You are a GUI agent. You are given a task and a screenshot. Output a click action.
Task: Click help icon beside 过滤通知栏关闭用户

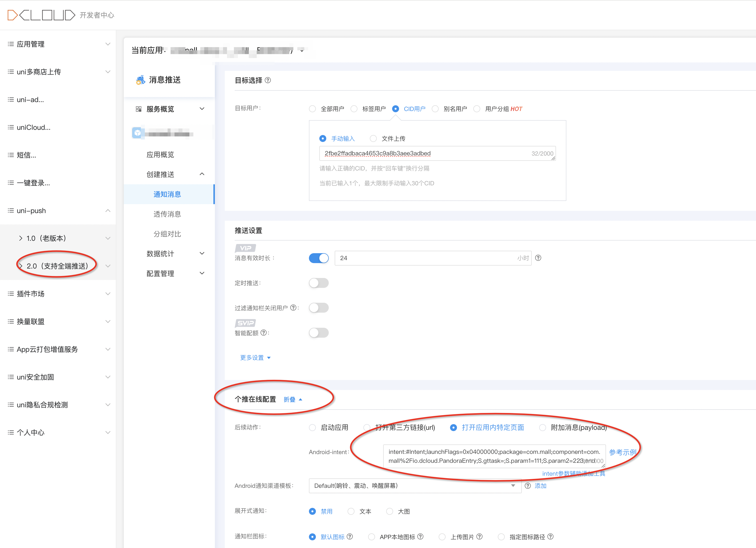tap(293, 307)
